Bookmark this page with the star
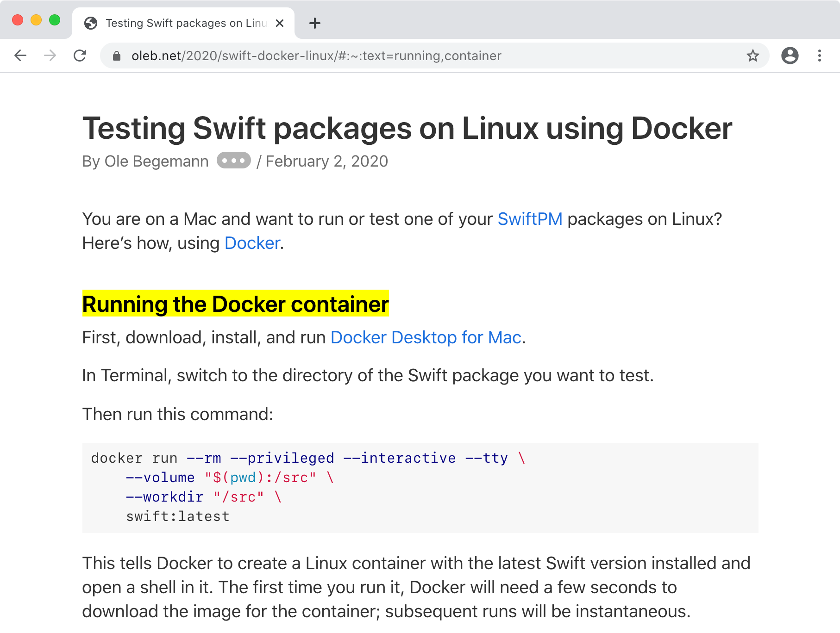Viewport: 840px width, 633px height. point(752,56)
